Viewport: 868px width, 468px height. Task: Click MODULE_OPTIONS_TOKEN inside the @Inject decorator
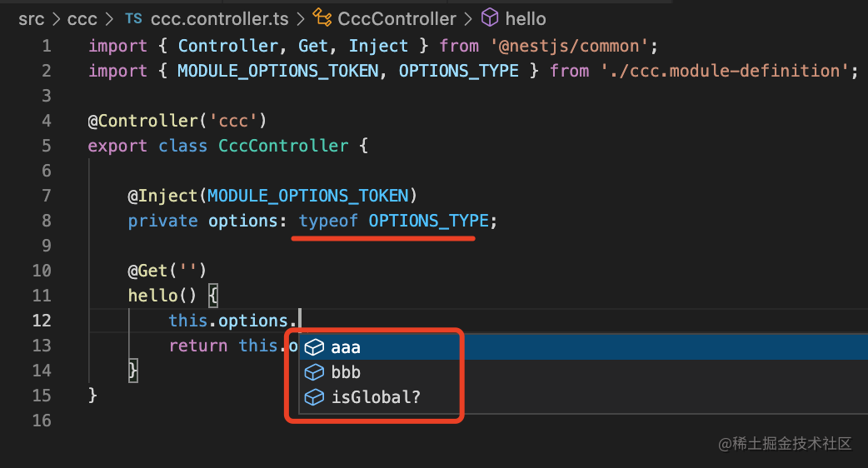pyautogui.click(x=308, y=196)
